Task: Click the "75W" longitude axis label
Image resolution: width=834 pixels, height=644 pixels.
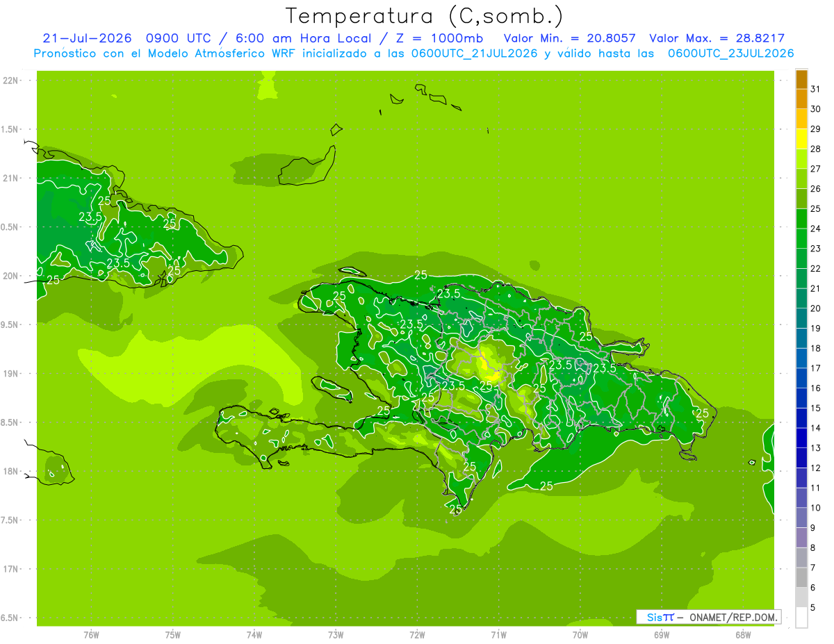Action: [x=173, y=635]
